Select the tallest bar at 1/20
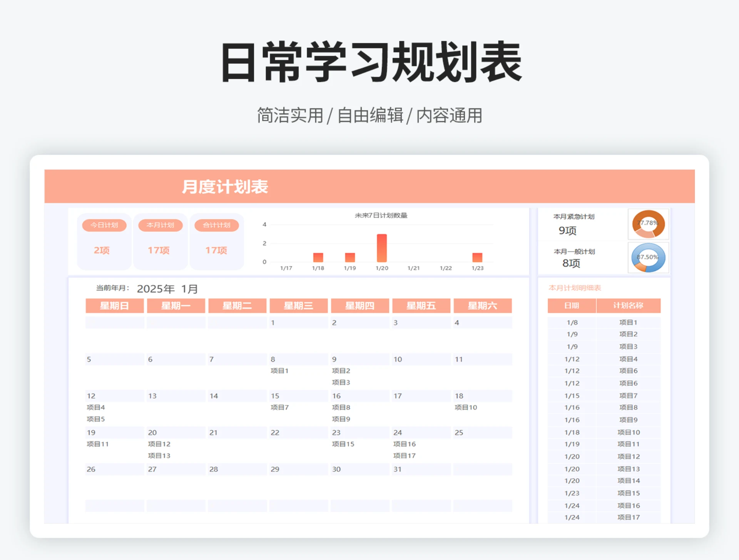The width and height of the screenshot is (739, 560). [382, 248]
